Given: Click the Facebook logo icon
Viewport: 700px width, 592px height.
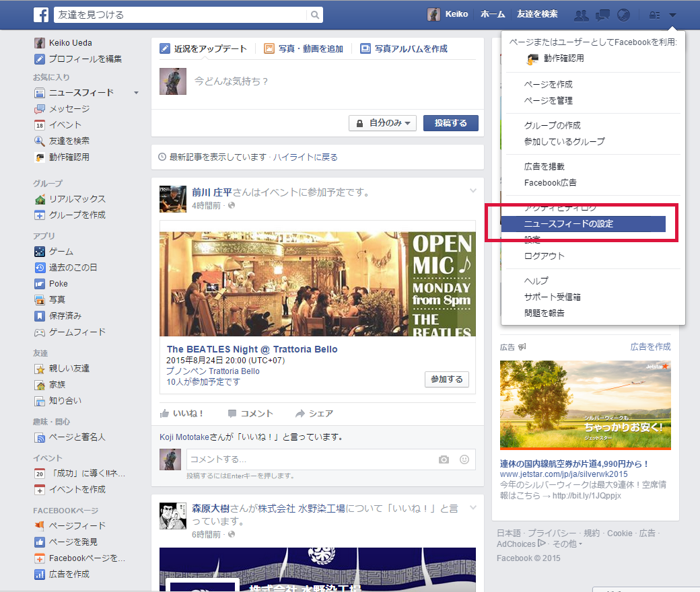Looking at the screenshot, I should (41, 15).
